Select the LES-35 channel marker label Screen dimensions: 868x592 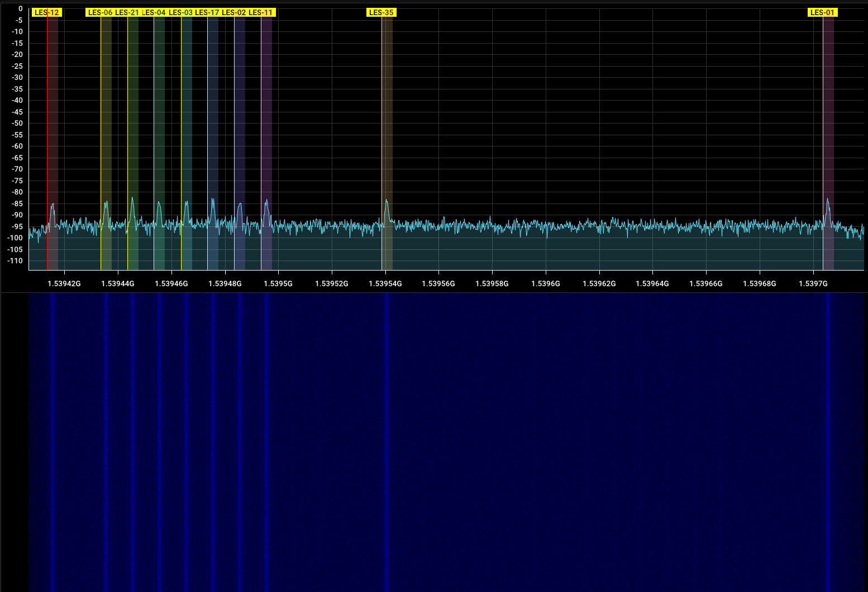(381, 12)
